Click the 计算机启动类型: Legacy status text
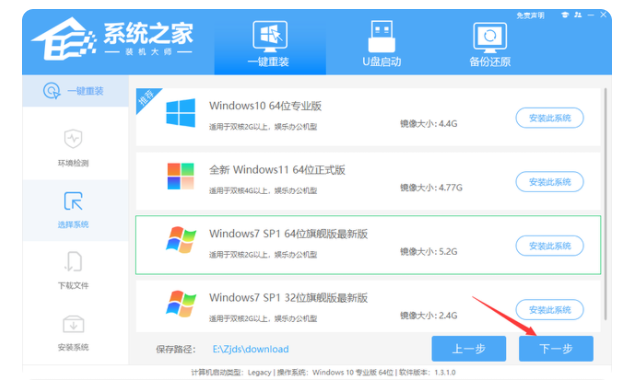 [x=231, y=373]
